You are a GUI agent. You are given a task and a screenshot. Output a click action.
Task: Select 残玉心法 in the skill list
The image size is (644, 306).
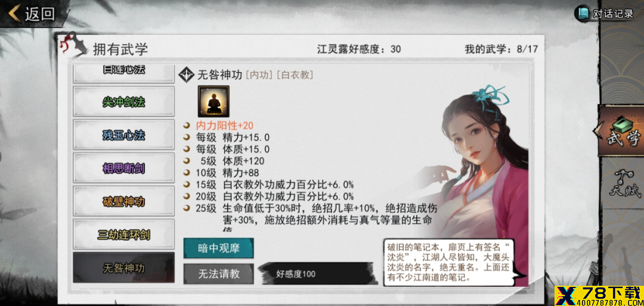point(123,135)
